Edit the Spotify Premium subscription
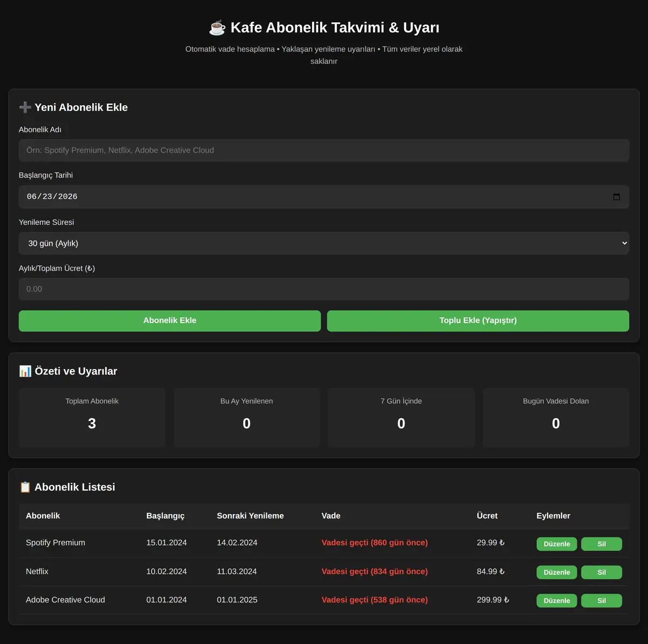 pos(557,544)
